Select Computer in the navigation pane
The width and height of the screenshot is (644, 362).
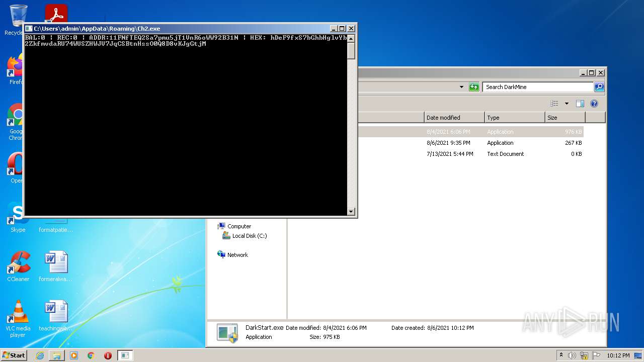click(239, 226)
